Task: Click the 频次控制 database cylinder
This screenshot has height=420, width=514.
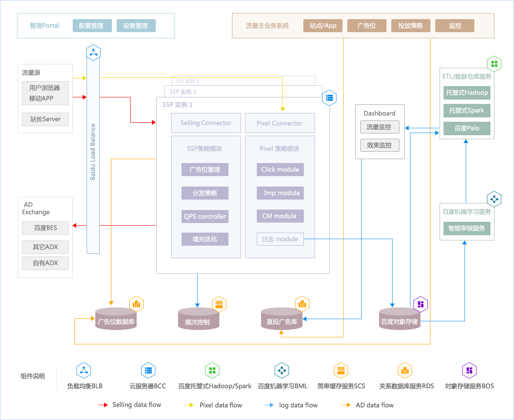Action: [198, 319]
